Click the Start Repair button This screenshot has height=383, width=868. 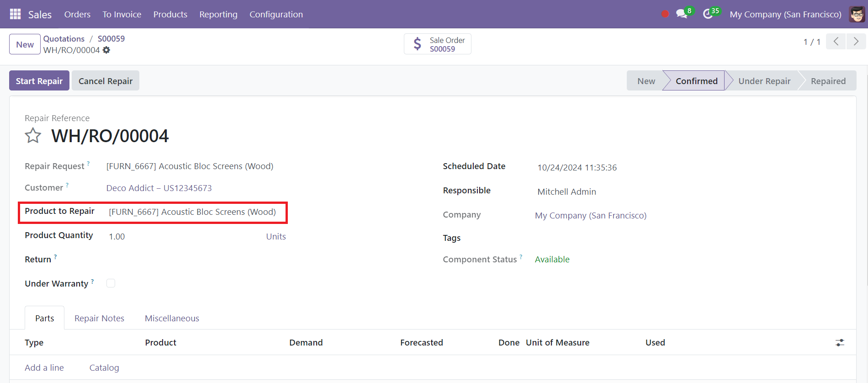[x=39, y=81]
